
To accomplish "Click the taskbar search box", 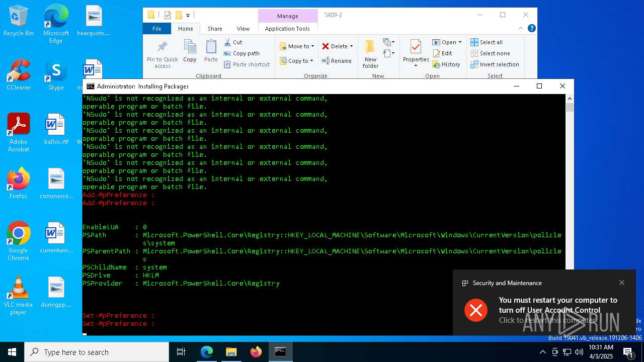I will tap(97, 352).
